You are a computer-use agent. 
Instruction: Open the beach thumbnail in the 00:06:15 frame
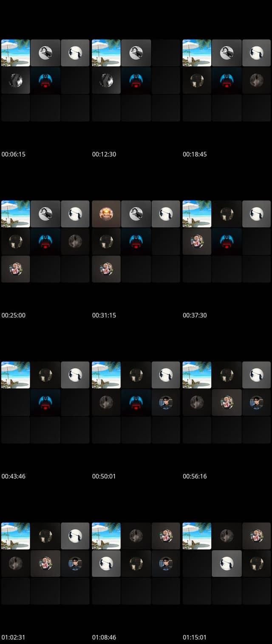16,53
